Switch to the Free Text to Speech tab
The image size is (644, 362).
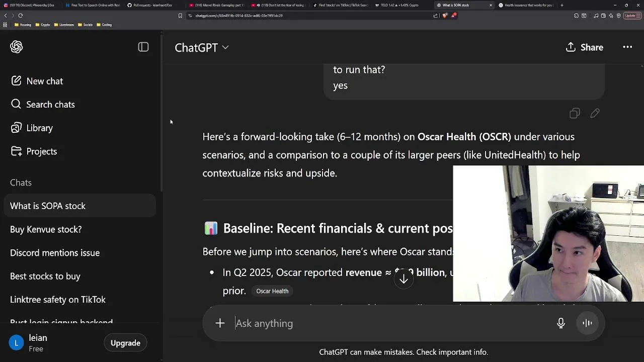(94, 5)
